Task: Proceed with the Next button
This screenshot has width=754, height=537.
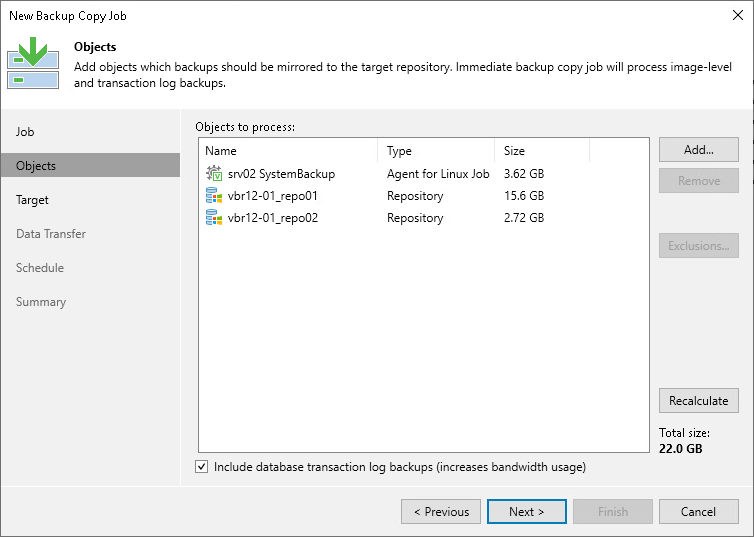Action: [527, 512]
